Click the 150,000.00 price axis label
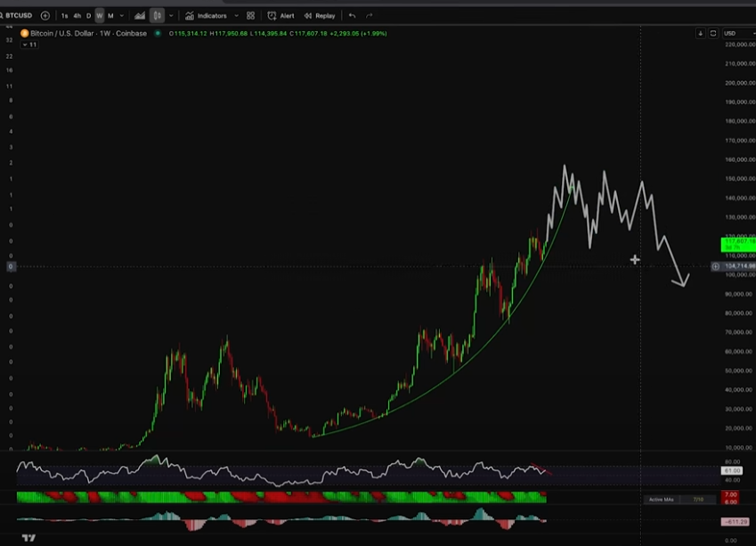The width and height of the screenshot is (756, 546). click(x=740, y=178)
